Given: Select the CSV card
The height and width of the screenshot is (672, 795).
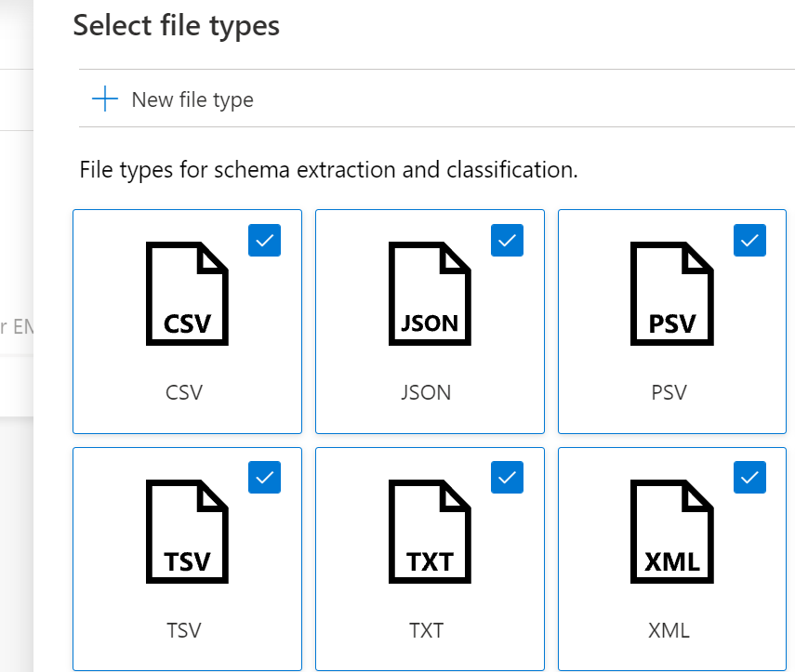Looking at the screenshot, I should (187, 321).
